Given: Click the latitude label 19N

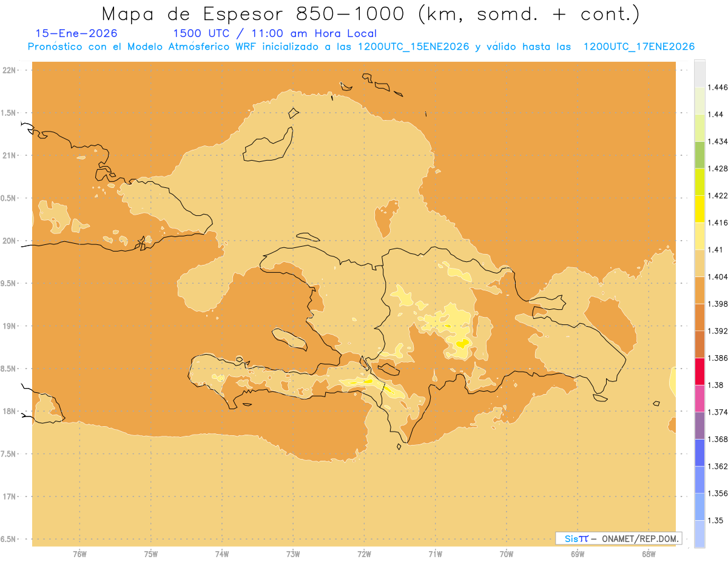Looking at the screenshot, I should 10,326.
